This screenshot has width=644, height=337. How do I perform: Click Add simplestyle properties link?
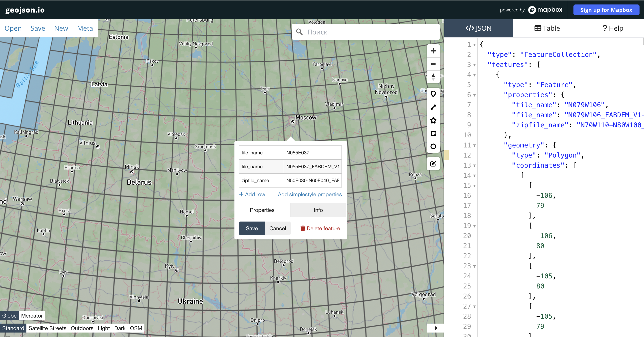pyautogui.click(x=309, y=194)
